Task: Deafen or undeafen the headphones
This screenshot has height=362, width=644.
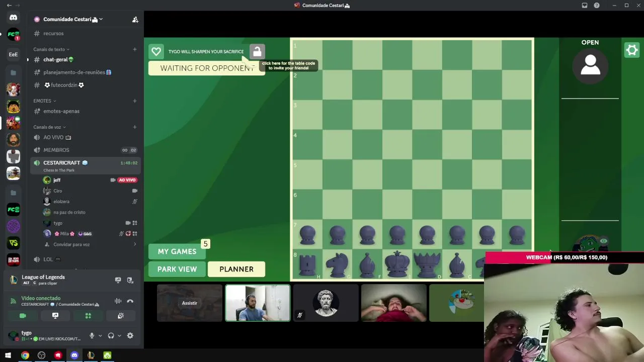Action: [x=111, y=335]
